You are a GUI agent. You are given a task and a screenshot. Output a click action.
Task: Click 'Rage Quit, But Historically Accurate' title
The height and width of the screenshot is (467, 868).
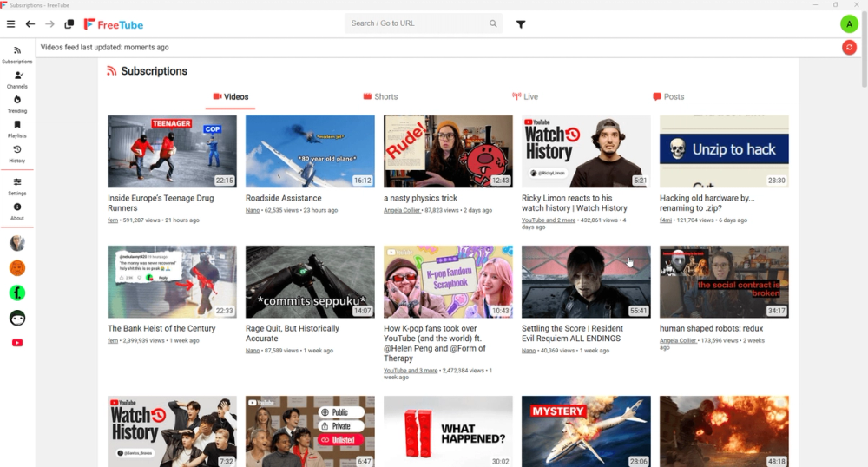pos(293,333)
